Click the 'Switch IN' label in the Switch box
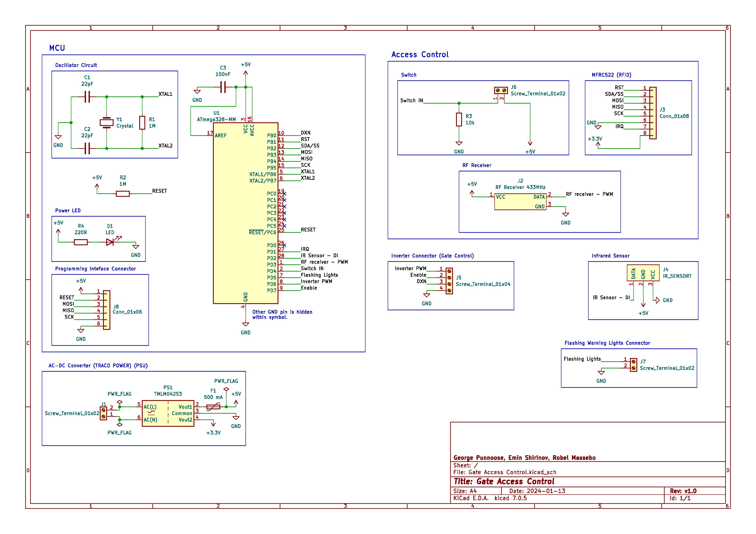 [x=412, y=101]
